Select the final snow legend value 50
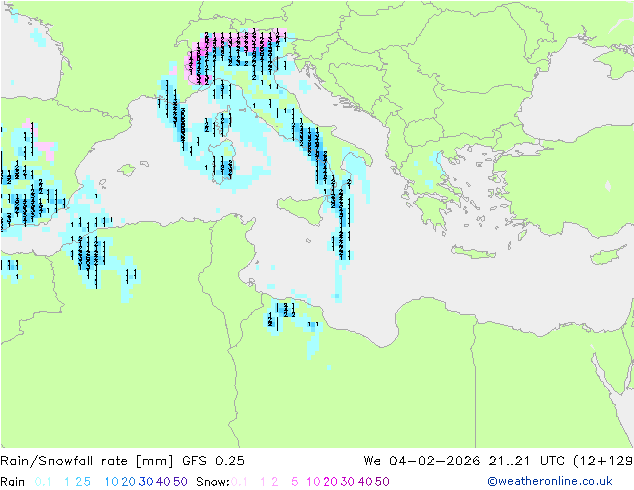Image resolution: width=634 pixels, height=490 pixels. click(382, 482)
